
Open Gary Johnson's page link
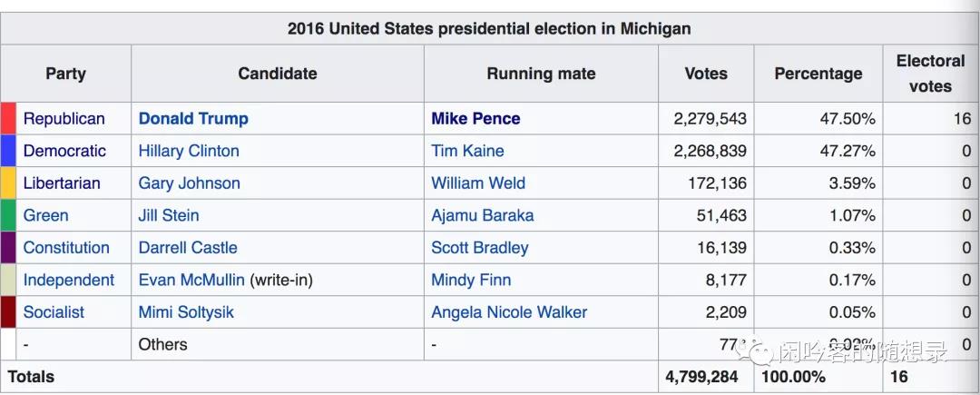pos(189,183)
